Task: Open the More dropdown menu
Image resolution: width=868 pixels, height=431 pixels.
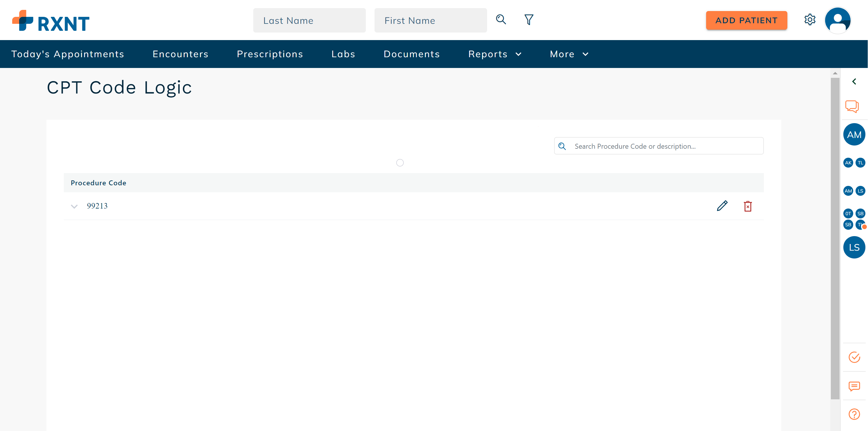Action: (569, 54)
